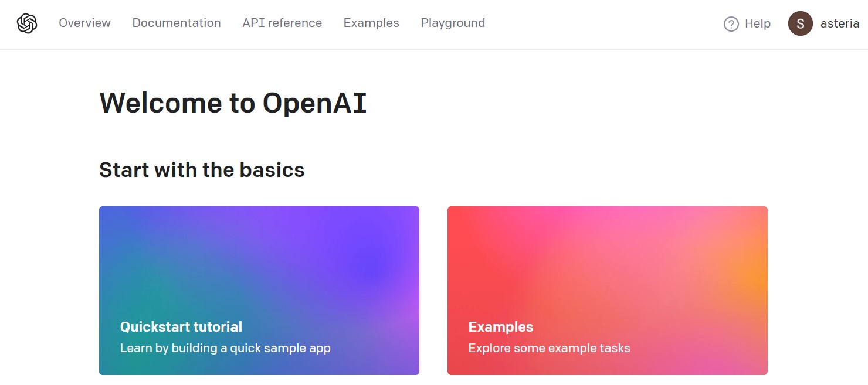Open the asteria account menu

tap(840, 24)
